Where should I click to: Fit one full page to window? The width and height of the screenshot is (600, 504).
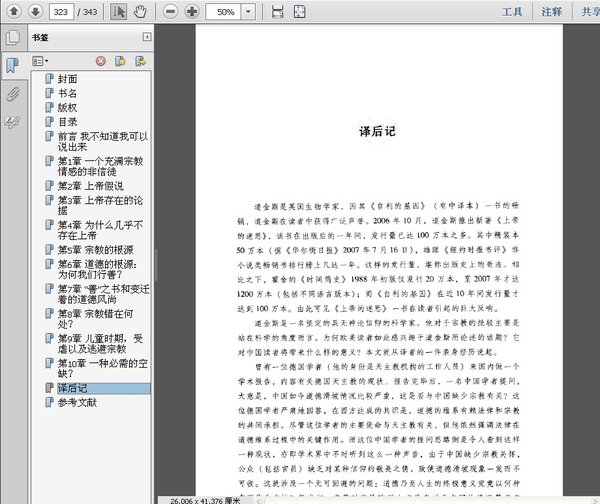299,11
